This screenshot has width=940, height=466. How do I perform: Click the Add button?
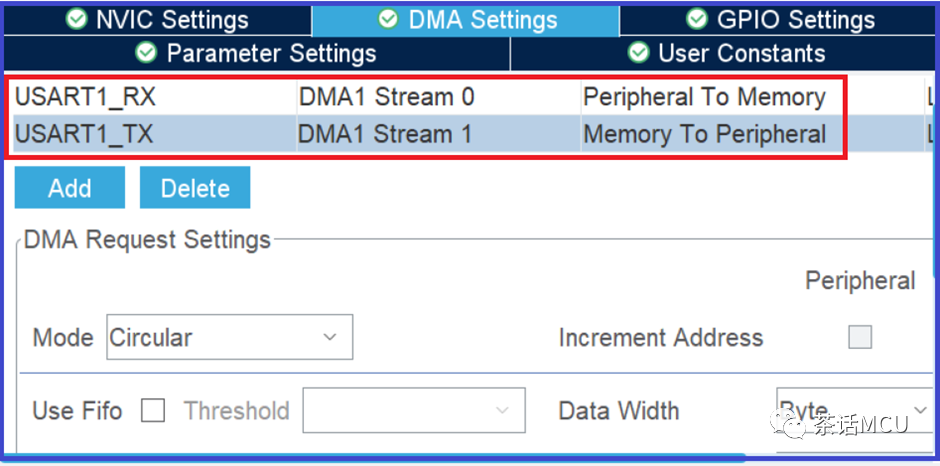70,188
